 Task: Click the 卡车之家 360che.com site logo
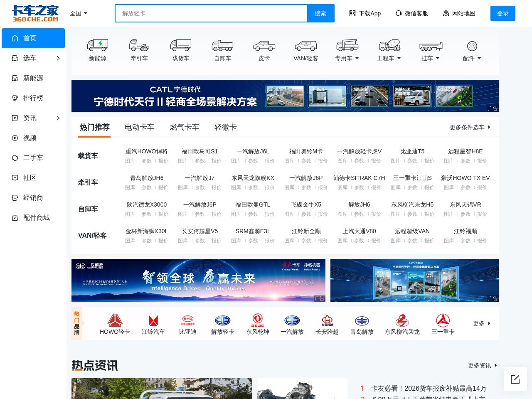point(35,13)
